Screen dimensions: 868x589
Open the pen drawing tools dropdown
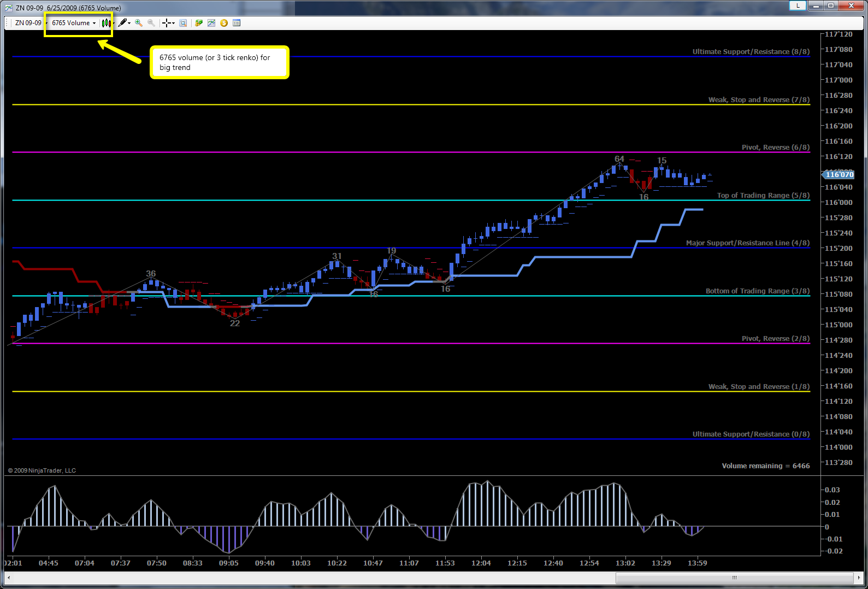click(x=124, y=23)
